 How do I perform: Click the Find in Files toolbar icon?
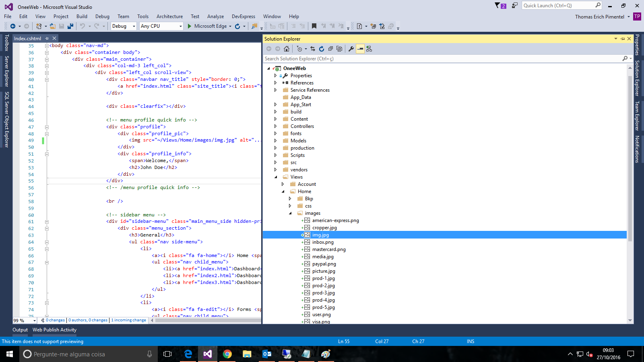click(254, 26)
